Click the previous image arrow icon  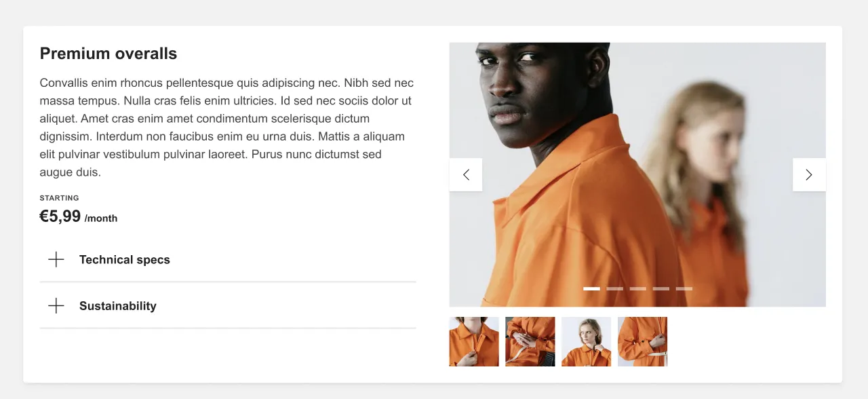coord(466,175)
